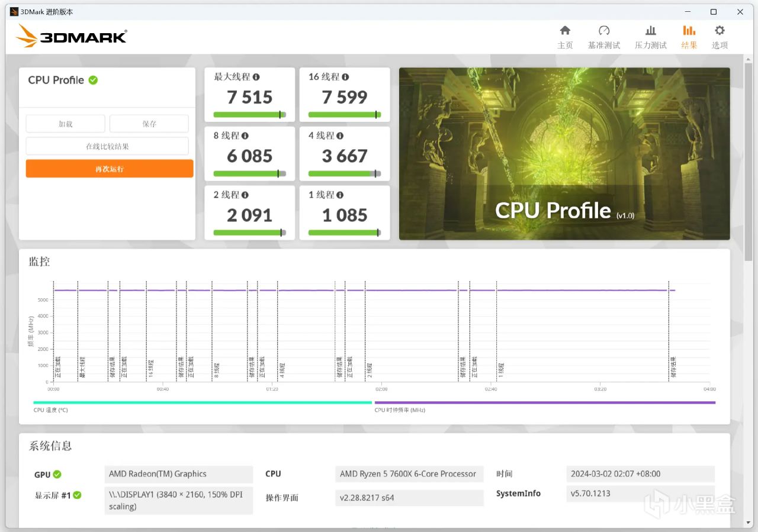Click the 4 线程 score bar
The width and height of the screenshot is (758, 532).
point(345,174)
